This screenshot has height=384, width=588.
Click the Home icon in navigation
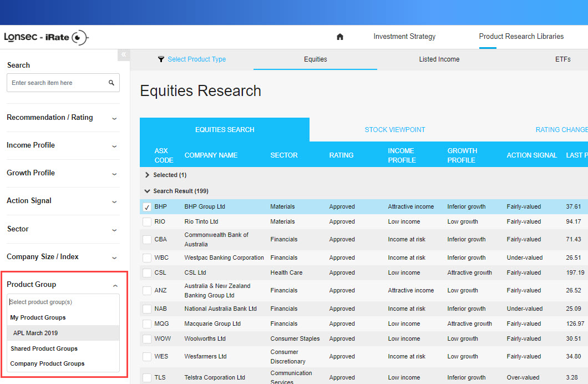(x=340, y=37)
